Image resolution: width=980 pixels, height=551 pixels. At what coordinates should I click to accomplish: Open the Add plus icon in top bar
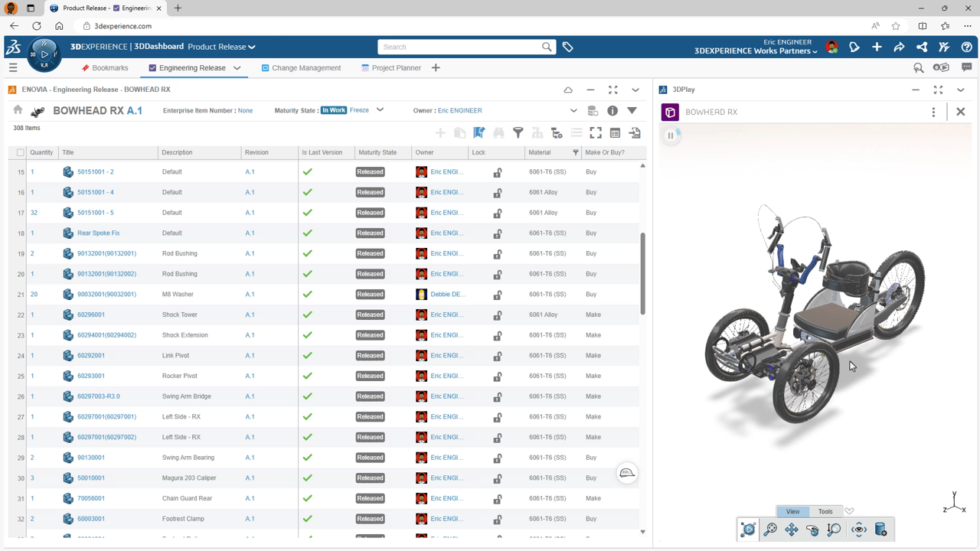coord(877,47)
